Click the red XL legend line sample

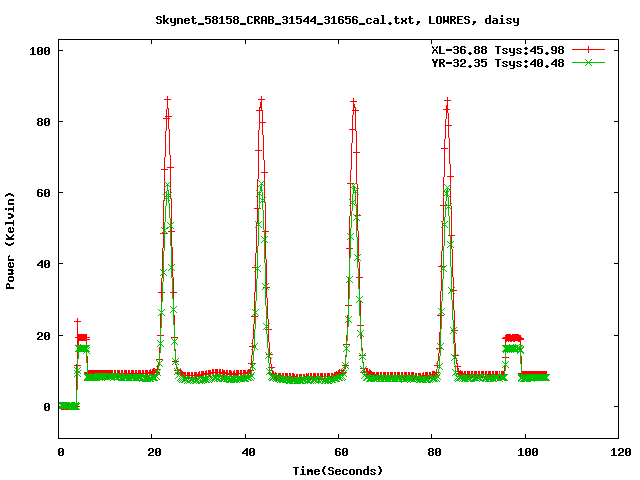[588, 50]
